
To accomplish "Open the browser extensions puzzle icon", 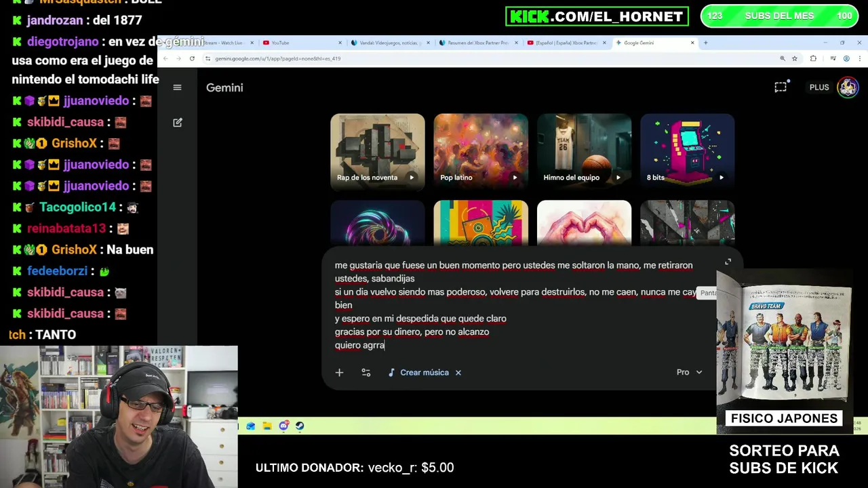I will pos(813,58).
